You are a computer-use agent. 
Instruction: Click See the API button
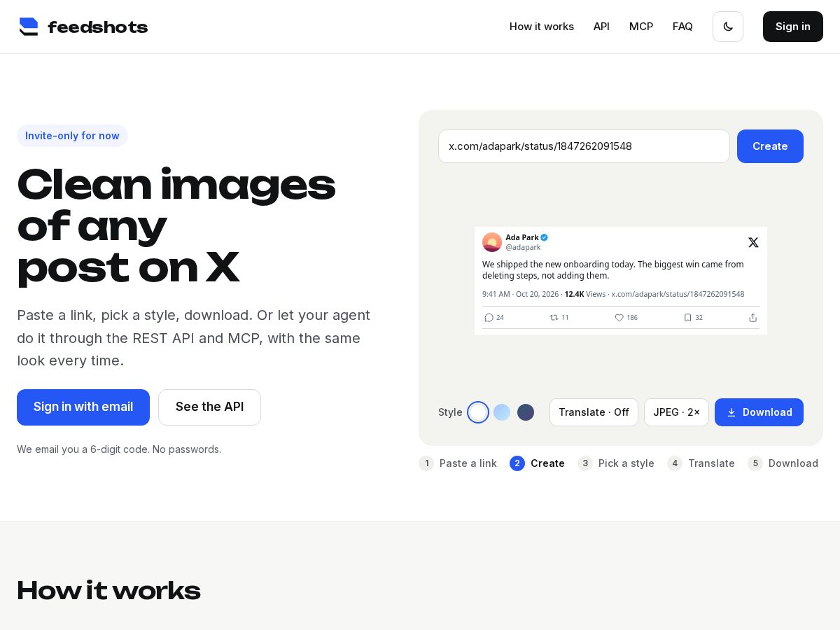(209, 407)
